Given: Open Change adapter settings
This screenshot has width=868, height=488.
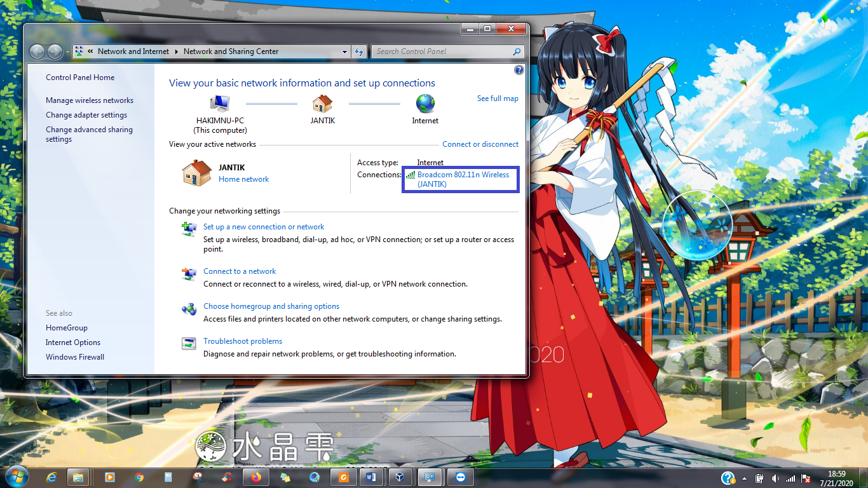Looking at the screenshot, I should (x=86, y=115).
